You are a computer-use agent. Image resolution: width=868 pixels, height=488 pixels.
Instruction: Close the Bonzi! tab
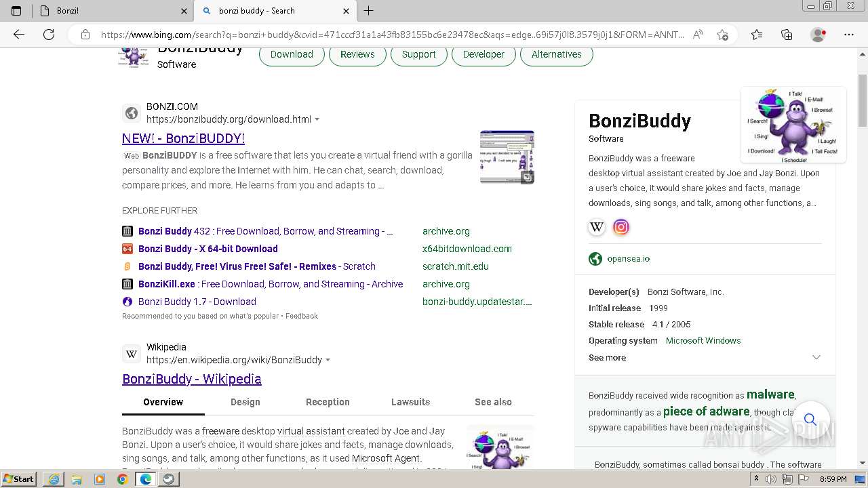click(x=184, y=11)
